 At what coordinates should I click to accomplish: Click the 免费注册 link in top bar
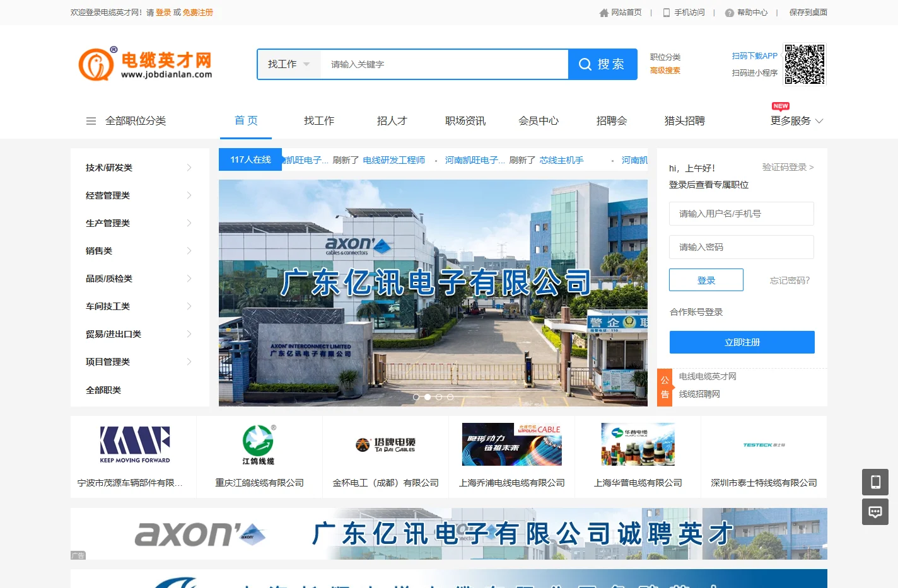198,13
